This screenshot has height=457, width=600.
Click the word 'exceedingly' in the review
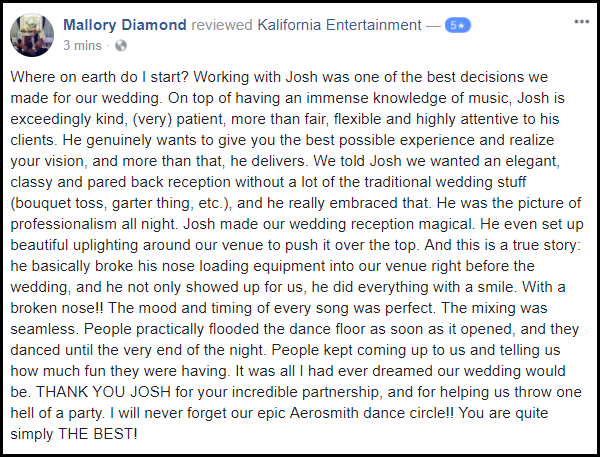(51, 119)
